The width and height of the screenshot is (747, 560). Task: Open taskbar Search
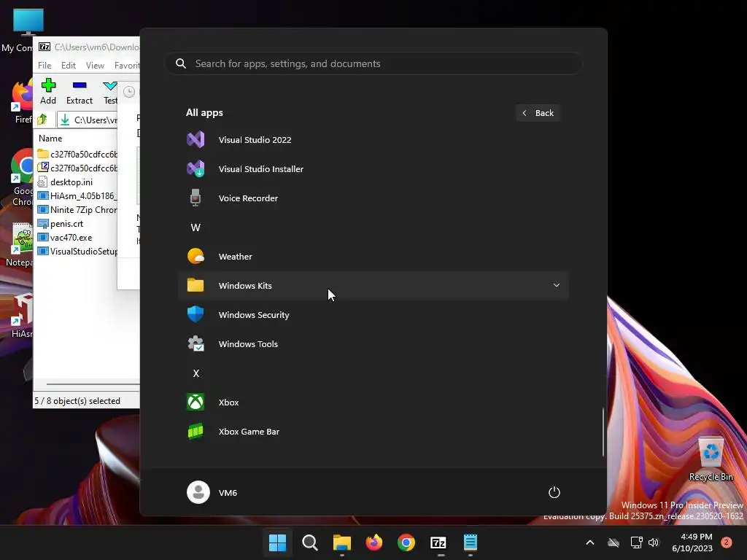[309, 542]
